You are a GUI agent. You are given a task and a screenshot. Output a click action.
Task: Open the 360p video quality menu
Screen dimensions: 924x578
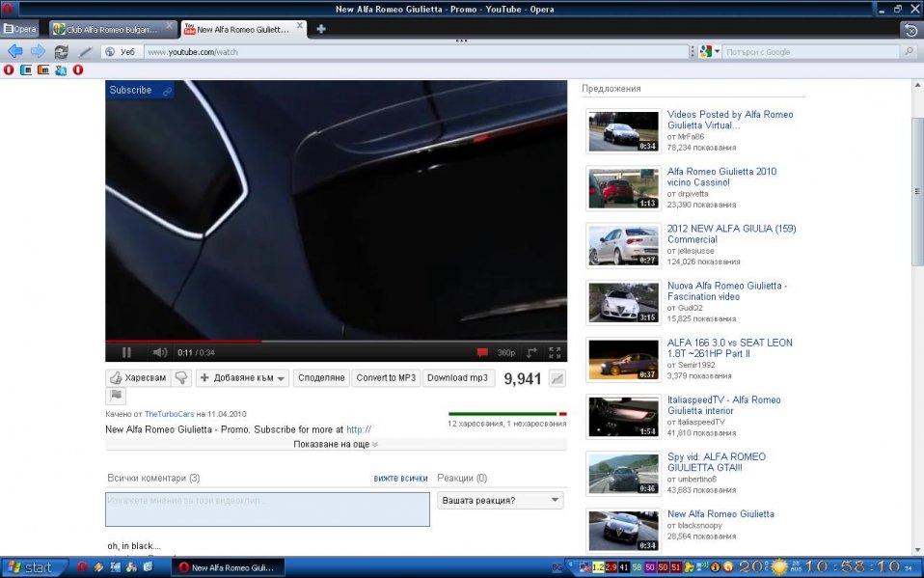[506, 353]
